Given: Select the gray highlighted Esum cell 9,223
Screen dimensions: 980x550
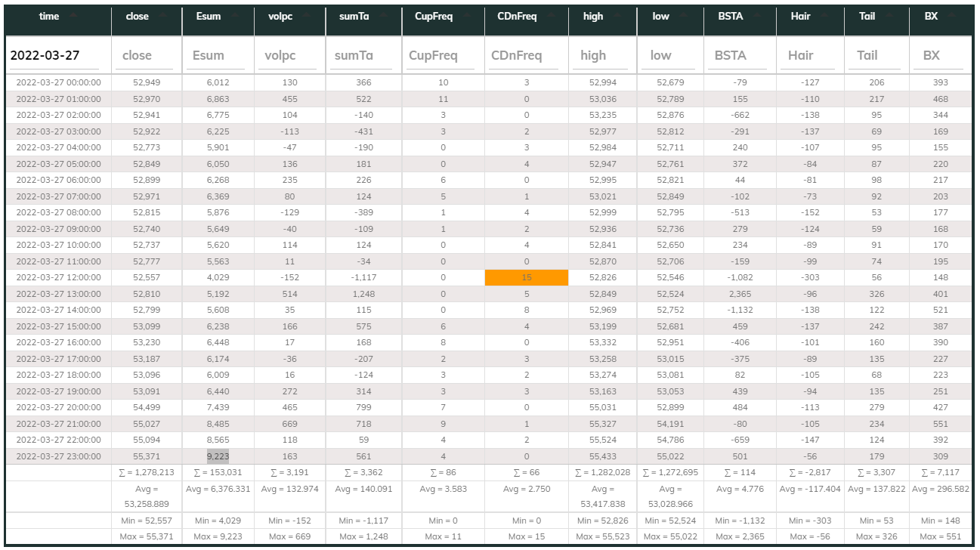Looking at the screenshot, I should (218, 456).
